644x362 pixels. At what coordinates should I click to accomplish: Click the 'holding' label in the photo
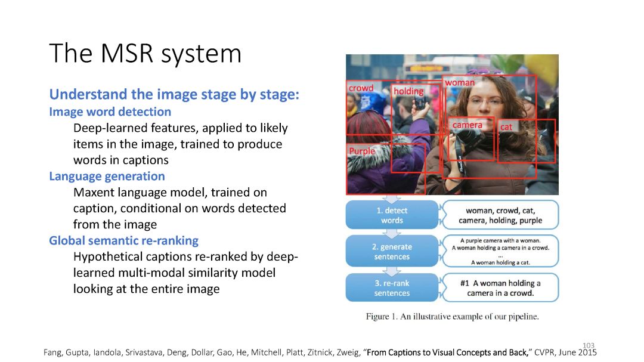(408, 91)
